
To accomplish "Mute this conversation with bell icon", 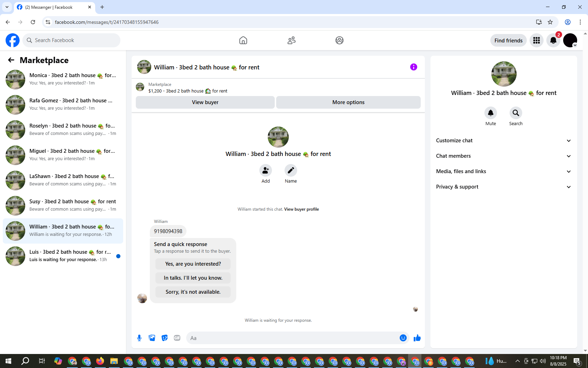I will coord(491,113).
